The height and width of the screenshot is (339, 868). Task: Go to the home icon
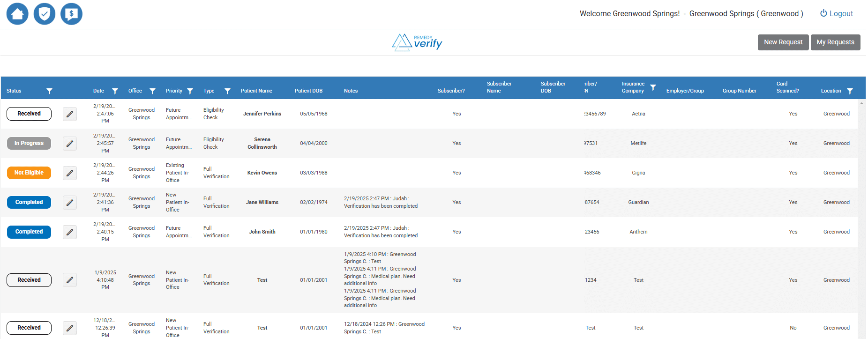click(17, 14)
